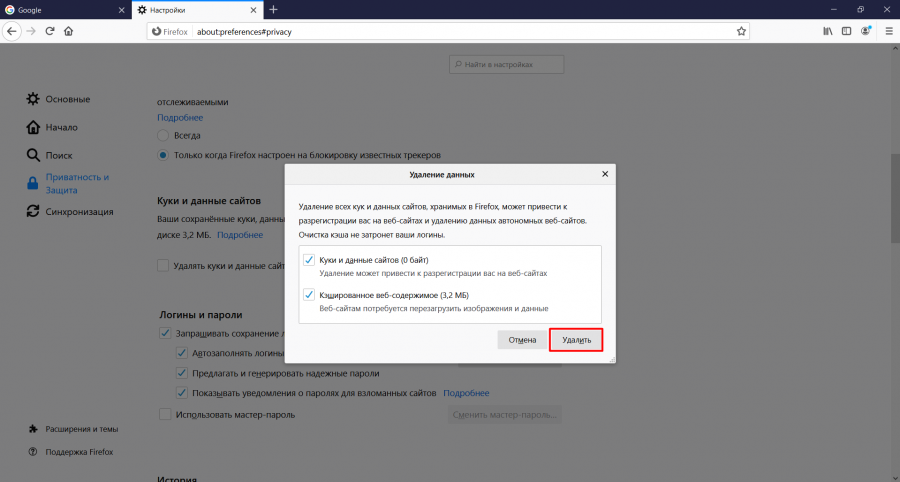Click the Reload page icon
900x482 pixels.
coord(49,31)
